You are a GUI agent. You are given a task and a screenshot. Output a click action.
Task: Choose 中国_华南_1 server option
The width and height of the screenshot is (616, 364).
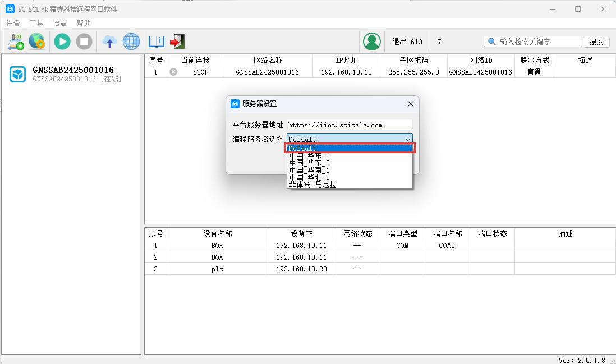coord(350,170)
